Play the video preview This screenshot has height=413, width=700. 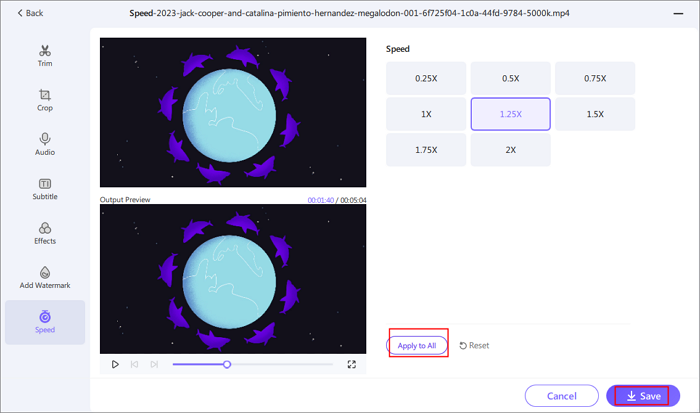115,365
